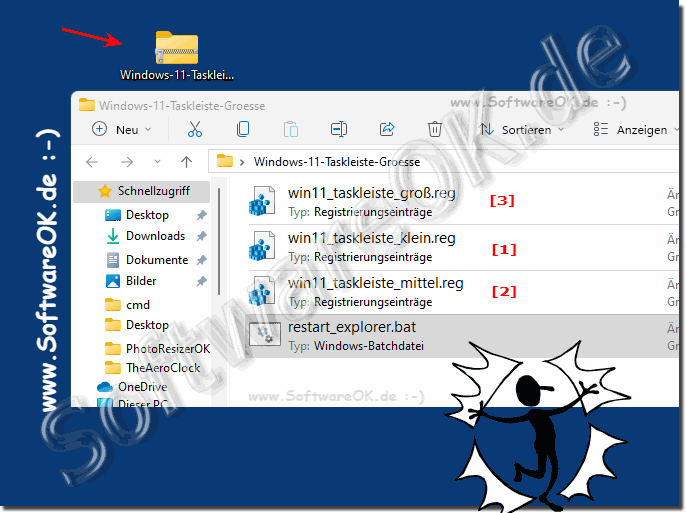The image size is (686, 513).
Task: Open the Neu dropdown chevron
Action: (x=148, y=129)
